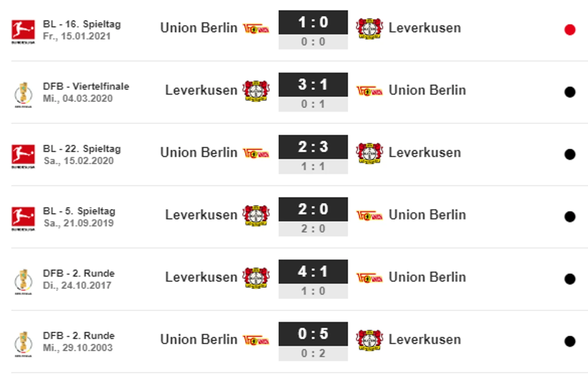
Task: Click the Bundesliga logo for the 22. Spieltag match
Action: click(x=23, y=157)
